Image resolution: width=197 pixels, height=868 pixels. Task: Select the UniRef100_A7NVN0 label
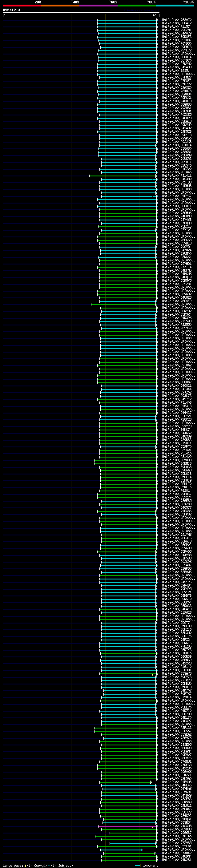(x=177, y=64)
